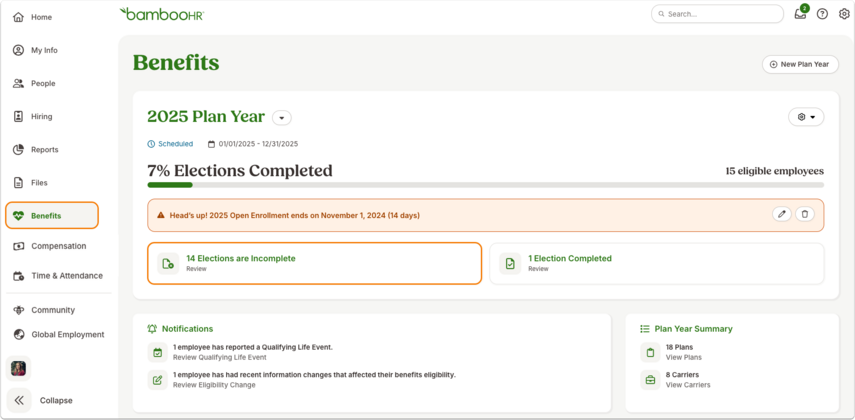Viewport: 855px width, 420px height.
Task: Open the plan year gear dropdown
Action: coord(806,117)
